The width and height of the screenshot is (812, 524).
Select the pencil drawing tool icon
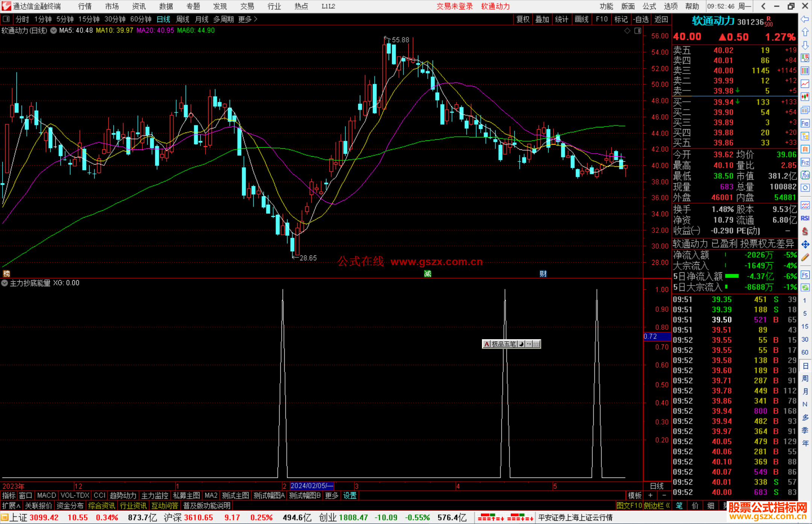coord(805,257)
